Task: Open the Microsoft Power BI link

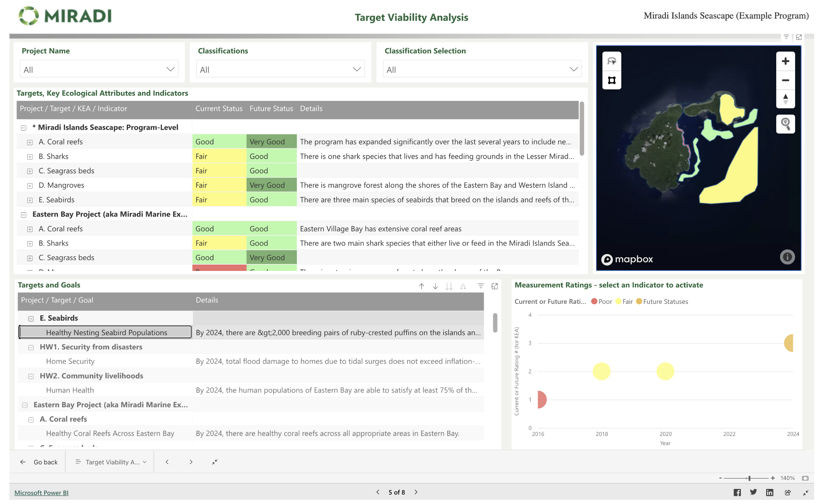Action: point(41,492)
